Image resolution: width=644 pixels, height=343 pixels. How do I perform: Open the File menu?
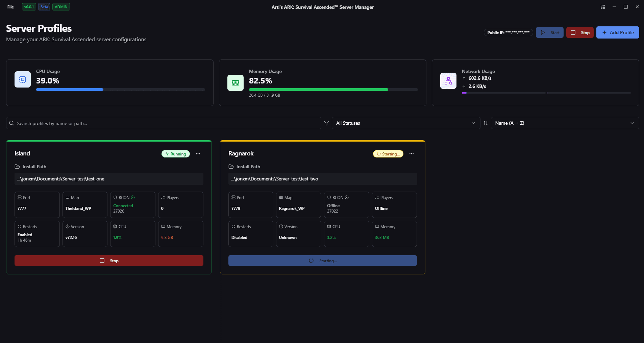click(10, 7)
